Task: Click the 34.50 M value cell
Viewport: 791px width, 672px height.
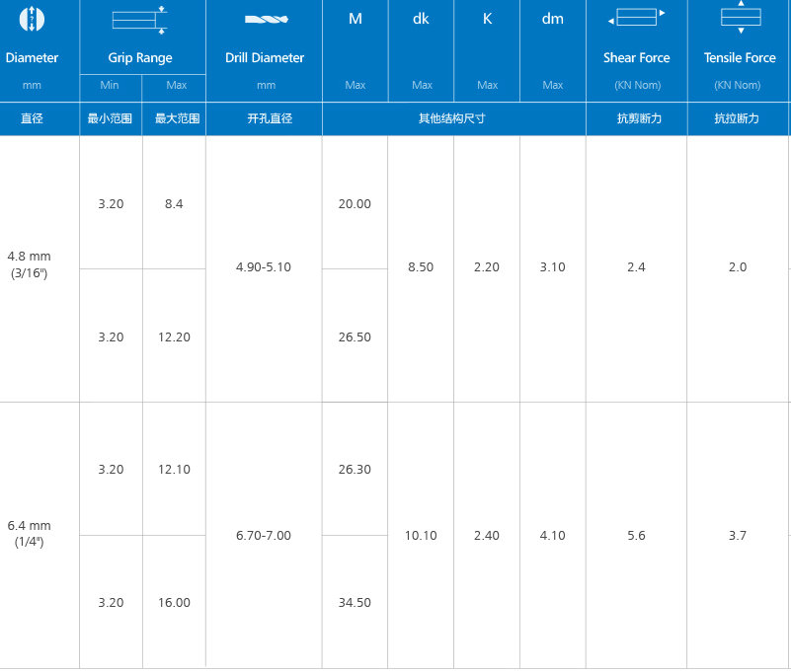Action: tap(355, 602)
